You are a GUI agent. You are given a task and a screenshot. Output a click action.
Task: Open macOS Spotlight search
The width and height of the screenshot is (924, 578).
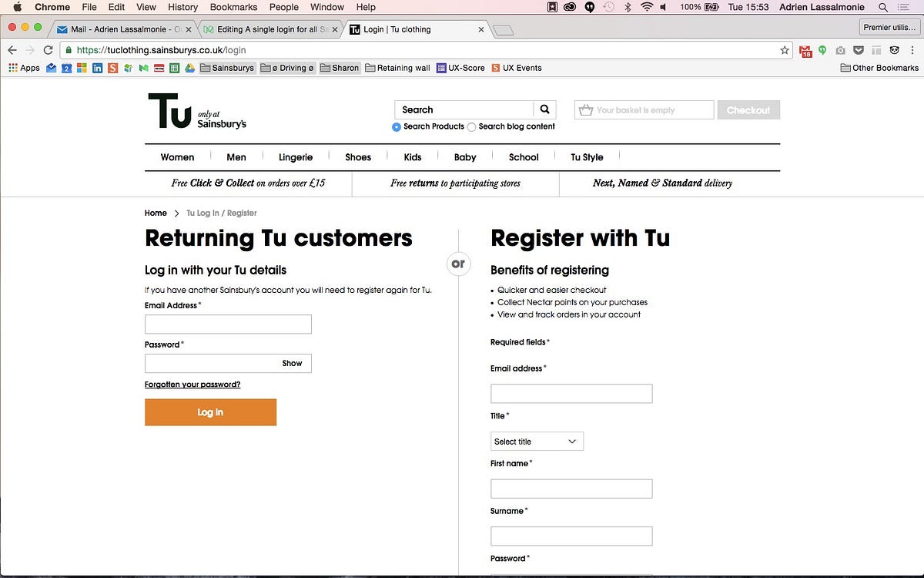[x=882, y=7]
